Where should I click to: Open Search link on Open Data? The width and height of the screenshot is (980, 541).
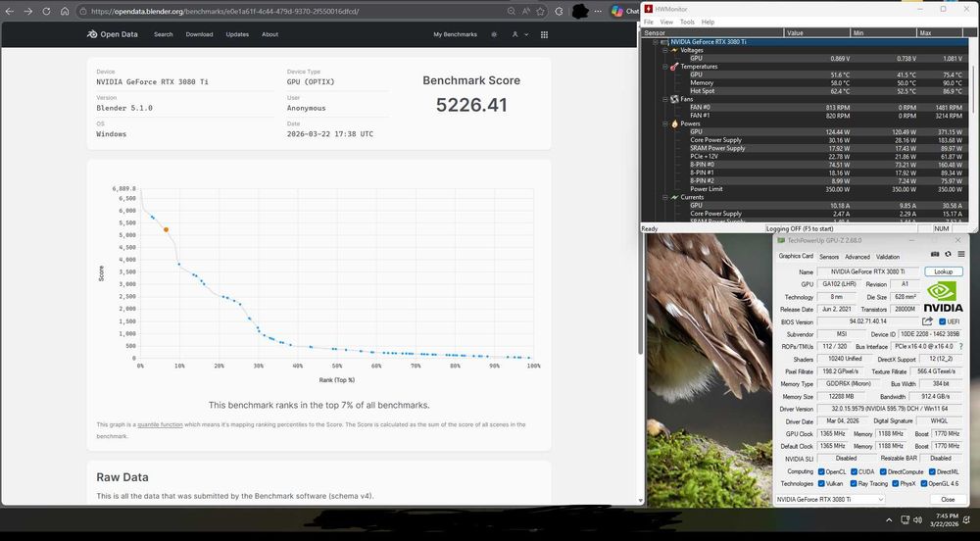(163, 34)
